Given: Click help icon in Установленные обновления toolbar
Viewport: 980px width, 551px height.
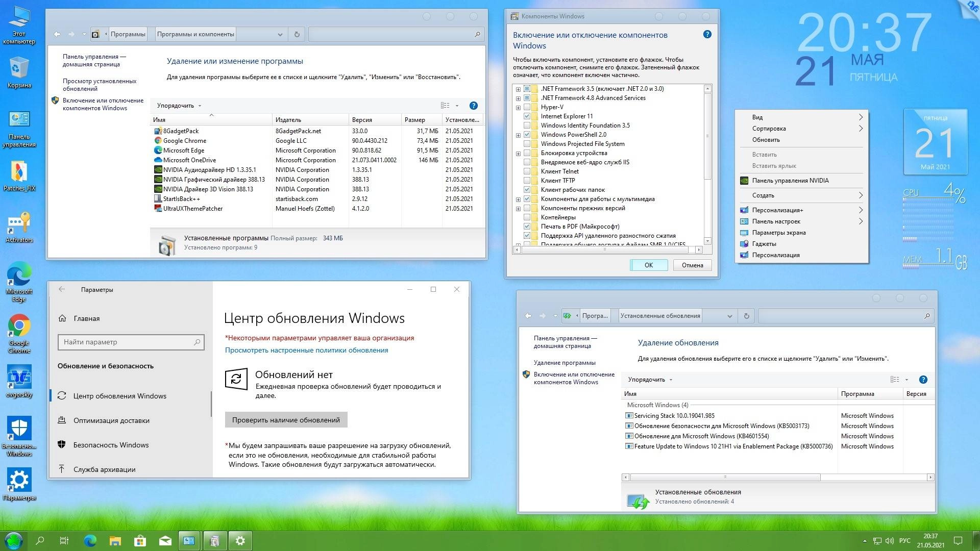Looking at the screenshot, I should 923,380.
